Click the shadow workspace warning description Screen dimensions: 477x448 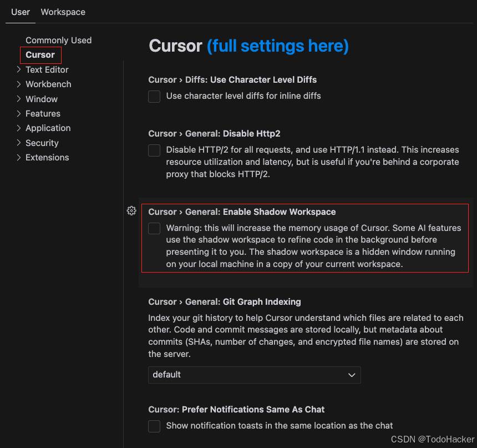click(313, 246)
